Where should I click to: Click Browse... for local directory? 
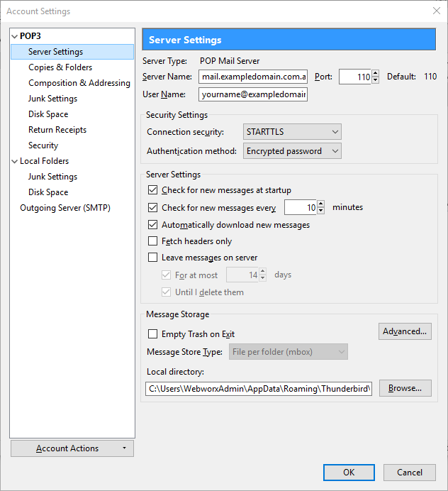[x=405, y=388]
